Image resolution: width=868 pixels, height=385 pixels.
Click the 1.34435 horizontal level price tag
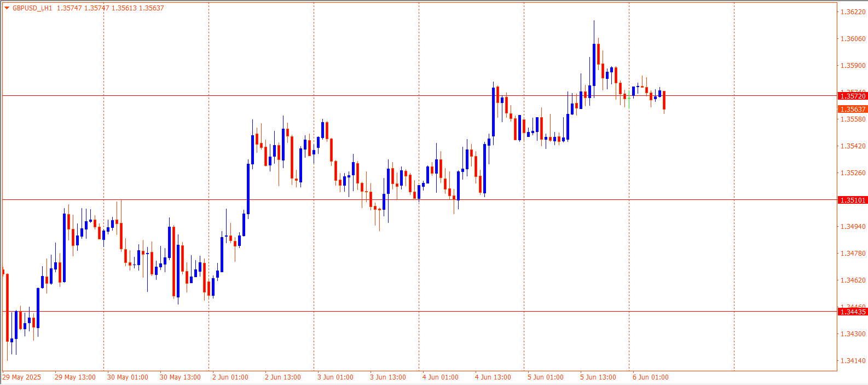pyautogui.click(x=853, y=312)
